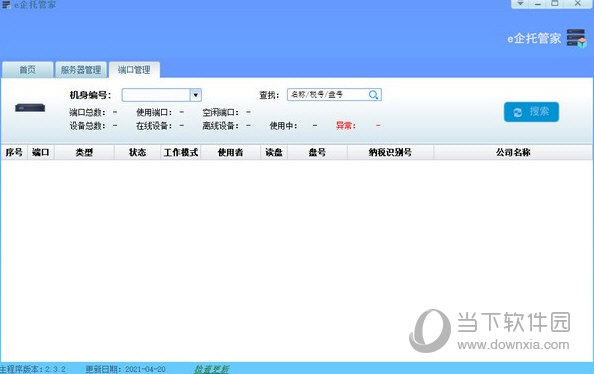Click the 使用者 column header
The width and height of the screenshot is (594, 374).
tap(230, 152)
